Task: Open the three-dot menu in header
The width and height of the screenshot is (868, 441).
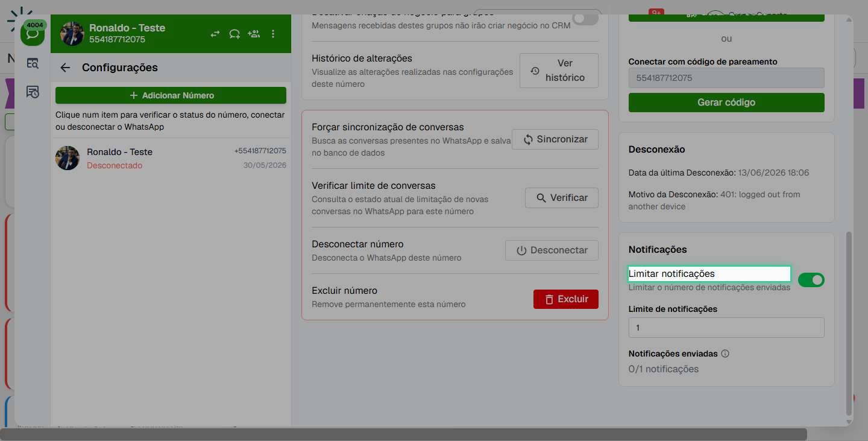Action: [x=273, y=34]
